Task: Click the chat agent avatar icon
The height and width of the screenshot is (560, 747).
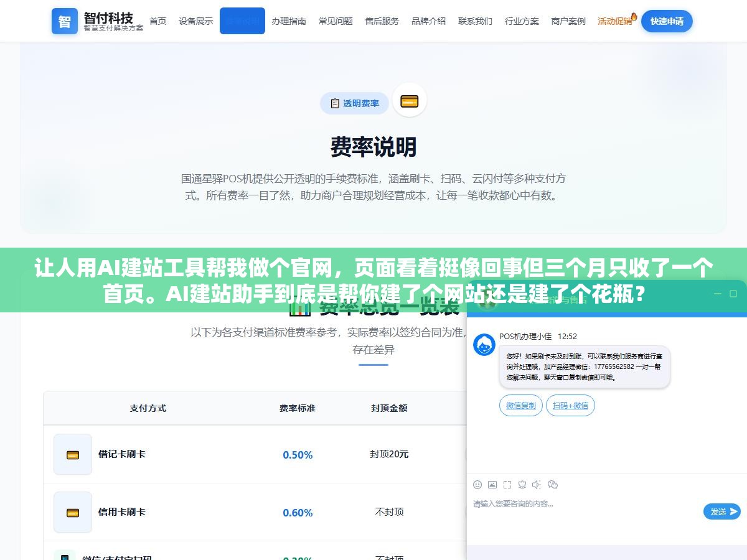Action: (484, 345)
